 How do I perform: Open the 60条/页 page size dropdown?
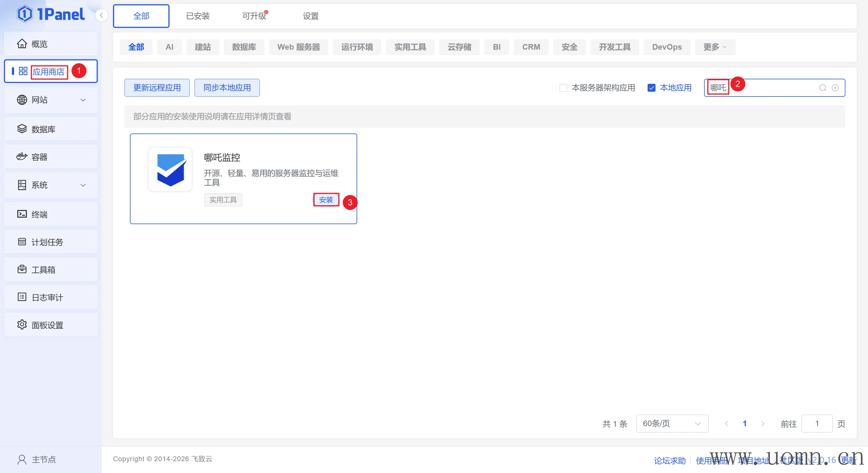click(672, 424)
